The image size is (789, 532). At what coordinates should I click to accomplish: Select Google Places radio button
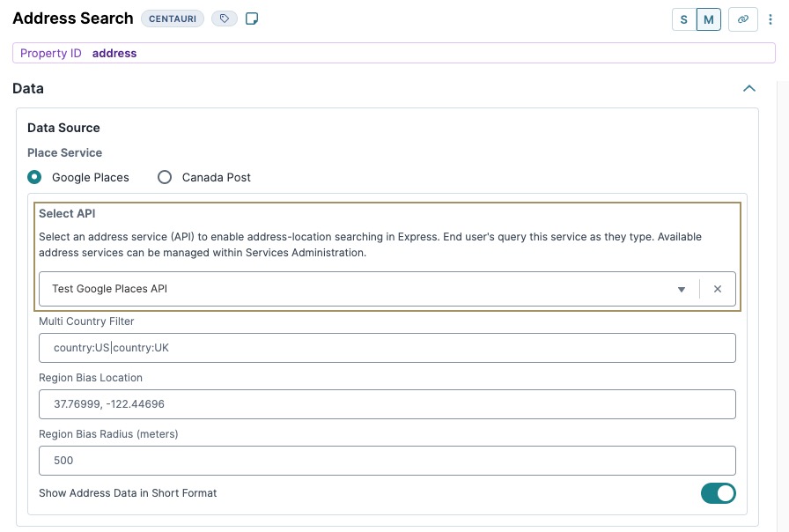tap(34, 177)
